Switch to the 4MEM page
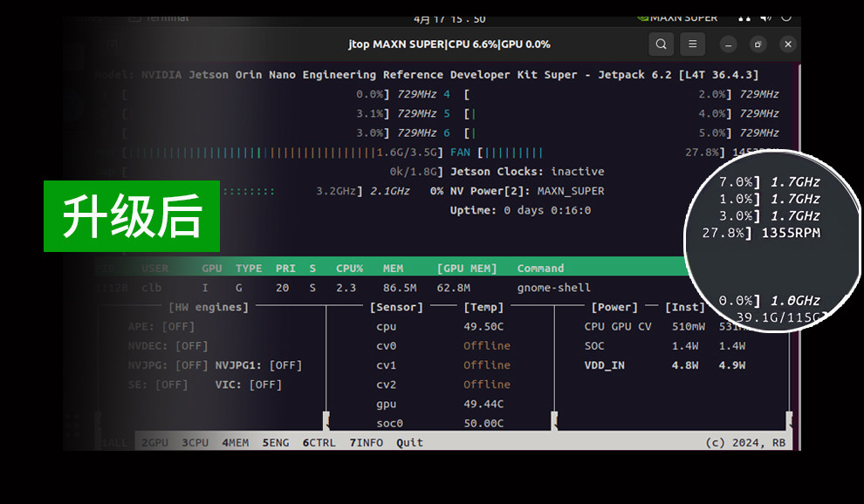 click(236, 442)
